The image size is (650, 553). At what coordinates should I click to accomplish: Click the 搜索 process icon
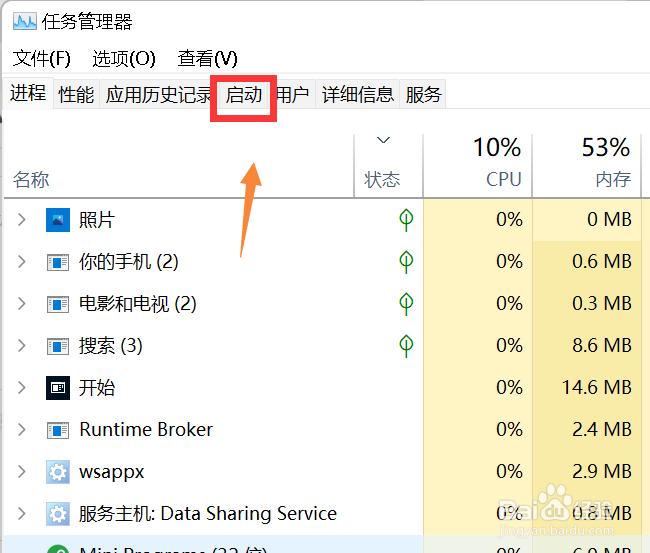58,346
